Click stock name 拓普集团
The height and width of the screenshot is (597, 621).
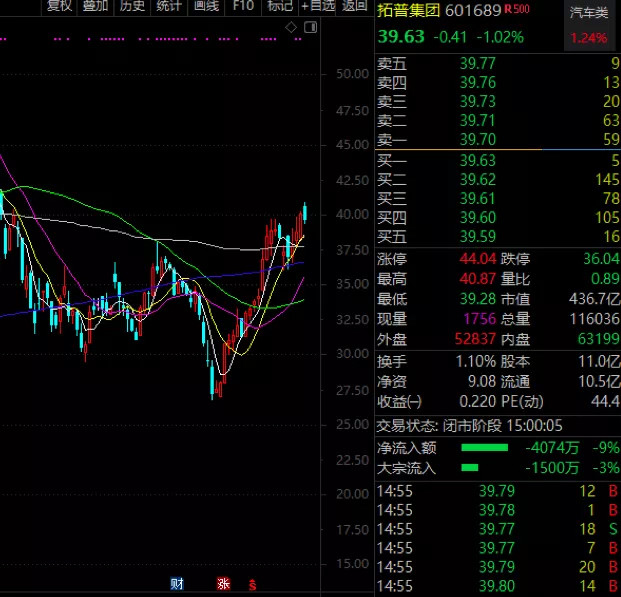tap(409, 10)
